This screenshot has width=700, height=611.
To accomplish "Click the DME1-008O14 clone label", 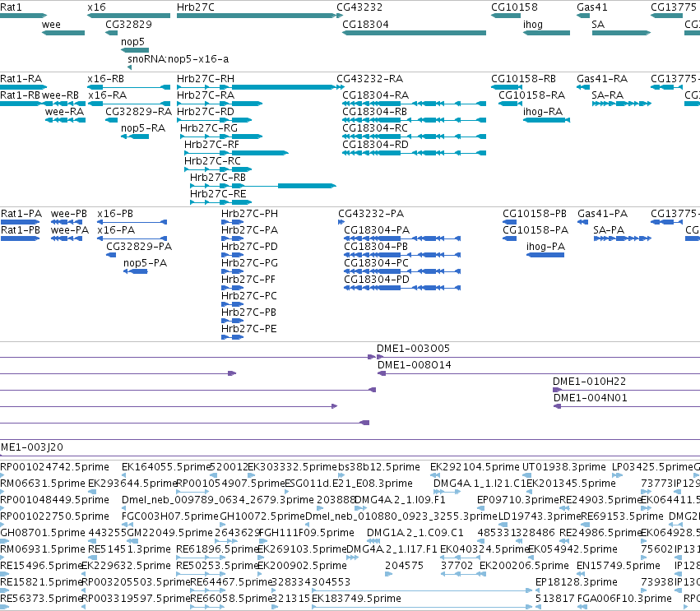I will pyautogui.click(x=415, y=365).
